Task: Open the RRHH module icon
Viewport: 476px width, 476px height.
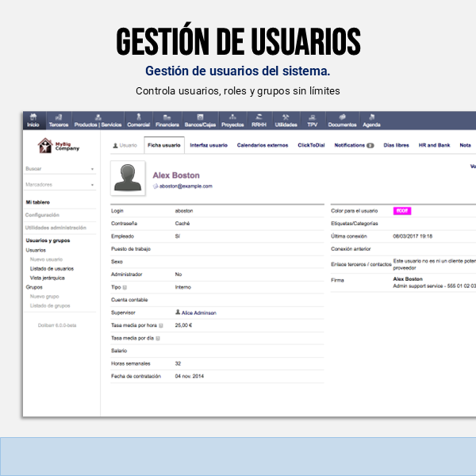Action: point(259,117)
